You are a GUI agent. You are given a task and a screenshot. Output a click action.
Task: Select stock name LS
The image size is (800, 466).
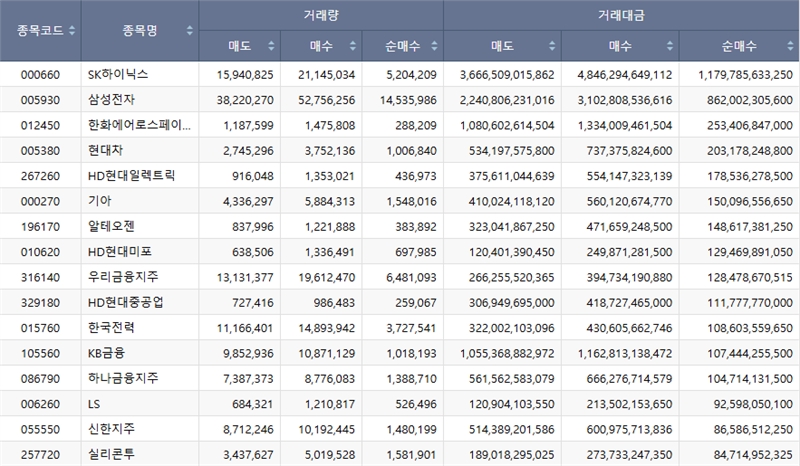(x=94, y=404)
